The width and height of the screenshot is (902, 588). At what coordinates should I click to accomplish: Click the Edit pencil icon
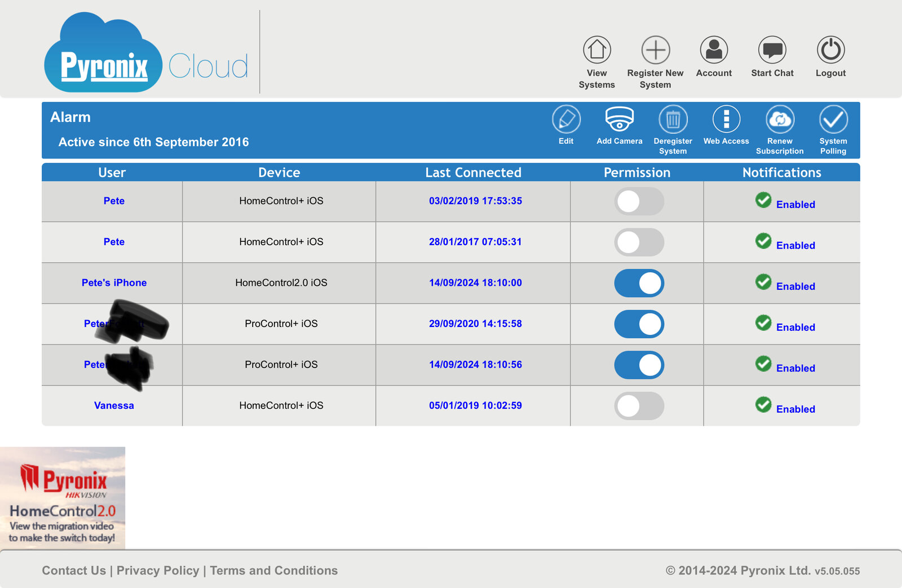(566, 119)
